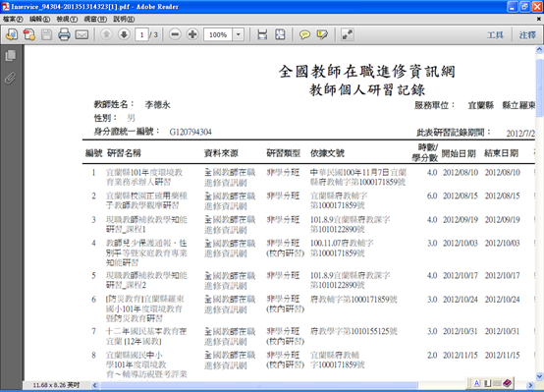544x392 pixels.
Task: Click end date 2012/11/15 in row 8
Action: (x=503, y=356)
